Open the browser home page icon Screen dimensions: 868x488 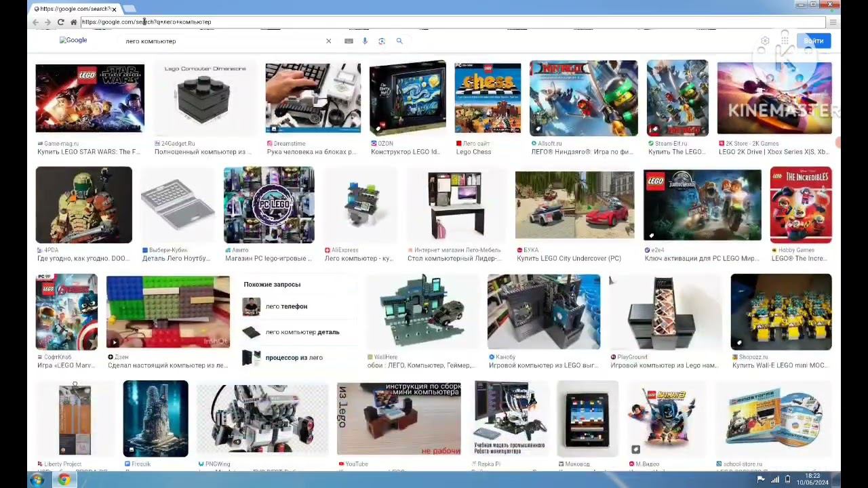click(x=73, y=22)
